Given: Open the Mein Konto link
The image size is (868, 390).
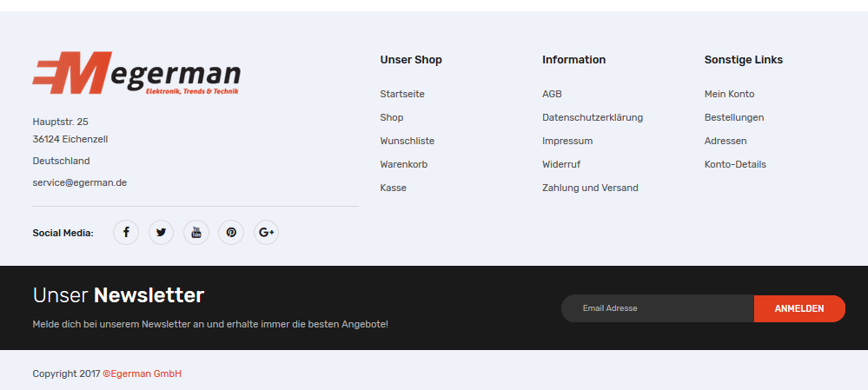Looking at the screenshot, I should [x=730, y=94].
